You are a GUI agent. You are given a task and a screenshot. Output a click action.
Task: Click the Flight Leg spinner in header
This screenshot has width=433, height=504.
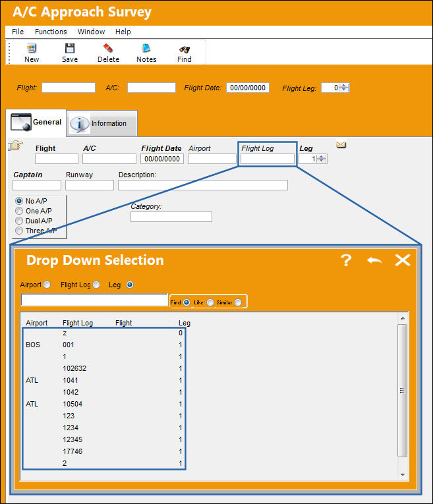tap(344, 88)
